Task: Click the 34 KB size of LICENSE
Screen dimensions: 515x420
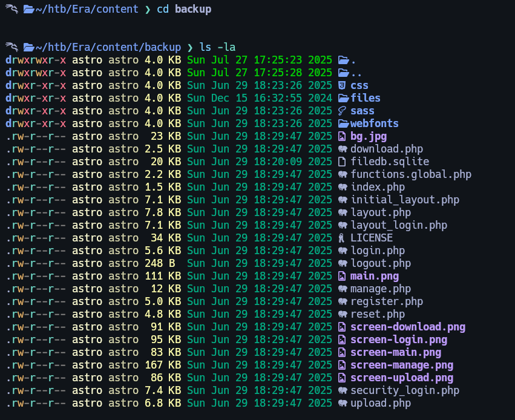Action: 166,238
